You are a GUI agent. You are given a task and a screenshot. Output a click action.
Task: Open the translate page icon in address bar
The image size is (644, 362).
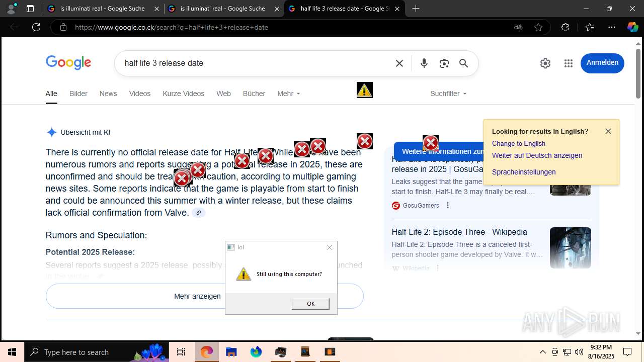tap(518, 27)
